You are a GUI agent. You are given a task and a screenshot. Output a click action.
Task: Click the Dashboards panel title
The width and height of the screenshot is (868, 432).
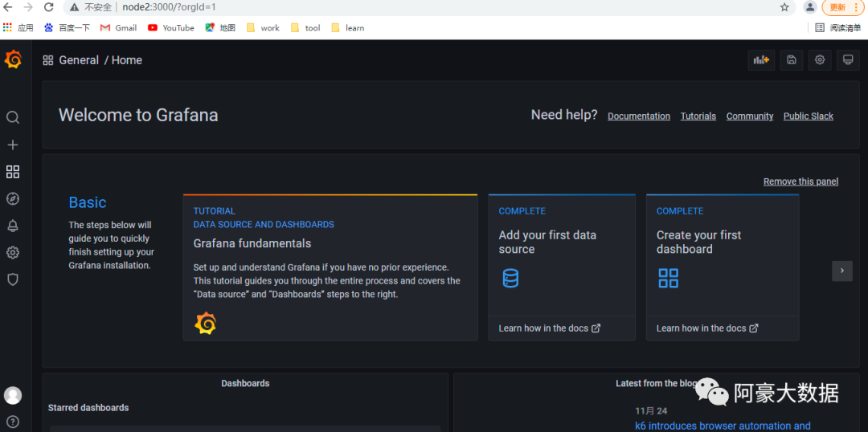pos(245,383)
